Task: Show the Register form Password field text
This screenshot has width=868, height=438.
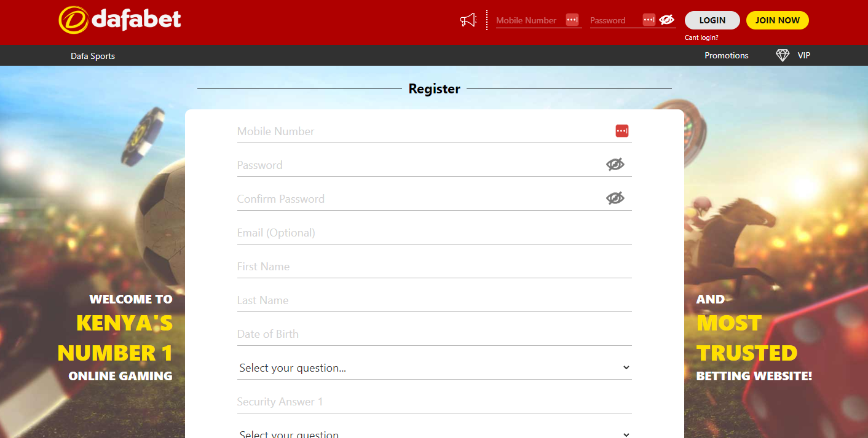Action: [x=615, y=164]
